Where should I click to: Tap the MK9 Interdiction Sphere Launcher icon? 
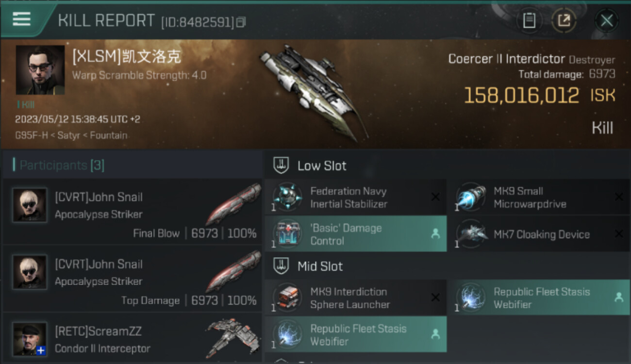pos(287,298)
